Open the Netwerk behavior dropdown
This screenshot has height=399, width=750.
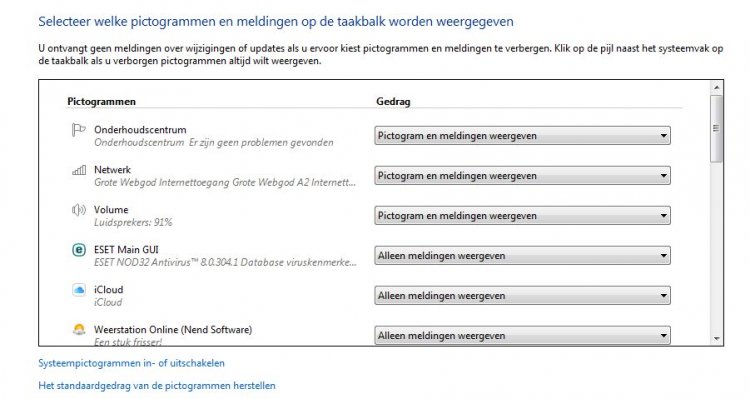click(522, 176)
